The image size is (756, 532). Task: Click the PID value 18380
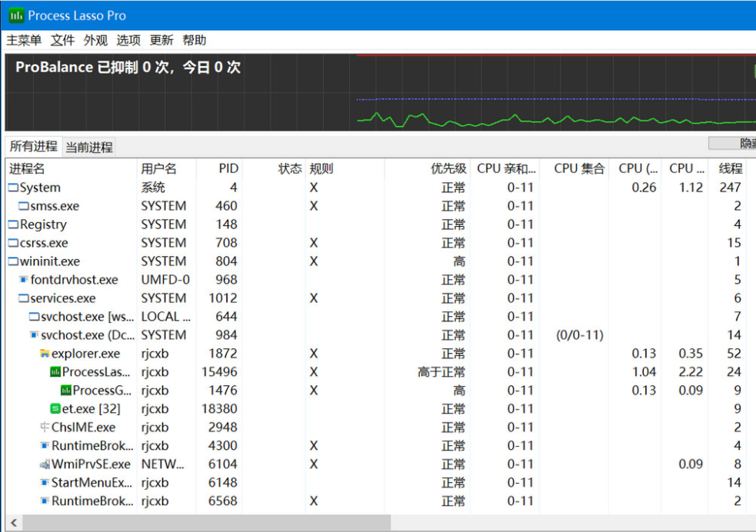[x=219, y=409]
